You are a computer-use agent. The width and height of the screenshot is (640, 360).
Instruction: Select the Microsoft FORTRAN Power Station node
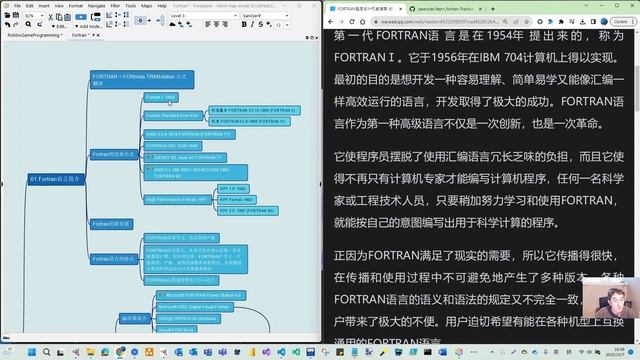tap(201, 295)
